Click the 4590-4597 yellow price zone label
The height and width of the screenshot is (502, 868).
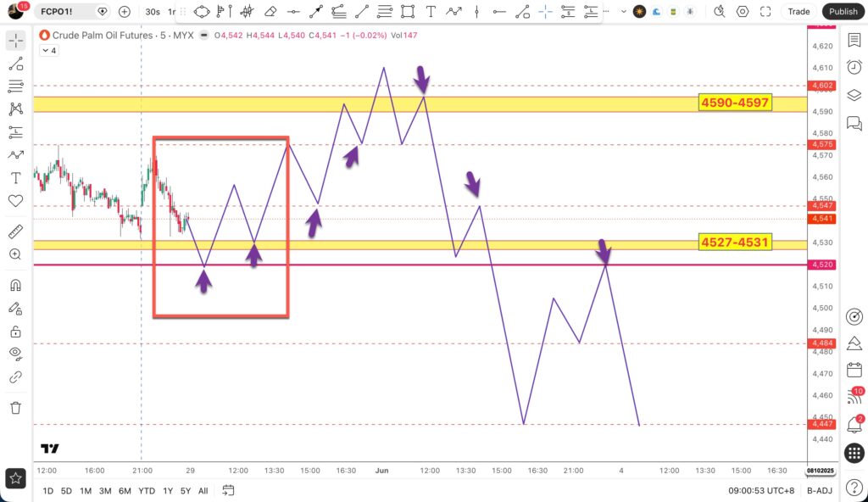735,103
